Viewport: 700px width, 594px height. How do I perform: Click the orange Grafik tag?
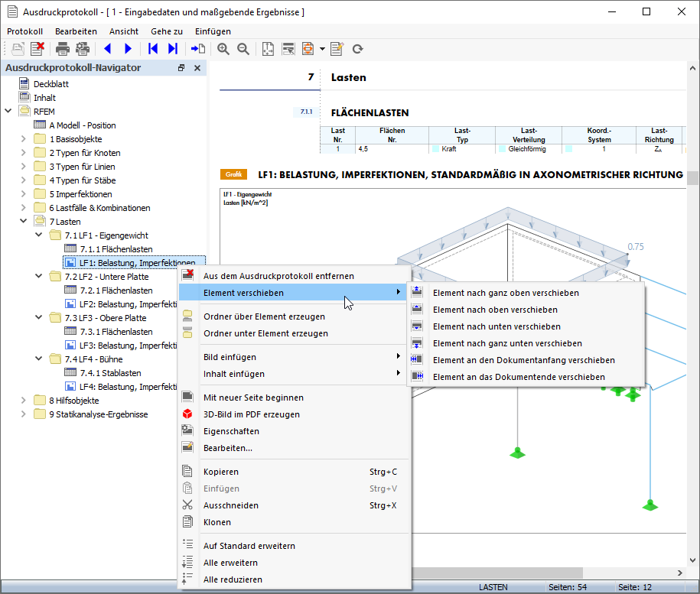[x=233, y=174]
